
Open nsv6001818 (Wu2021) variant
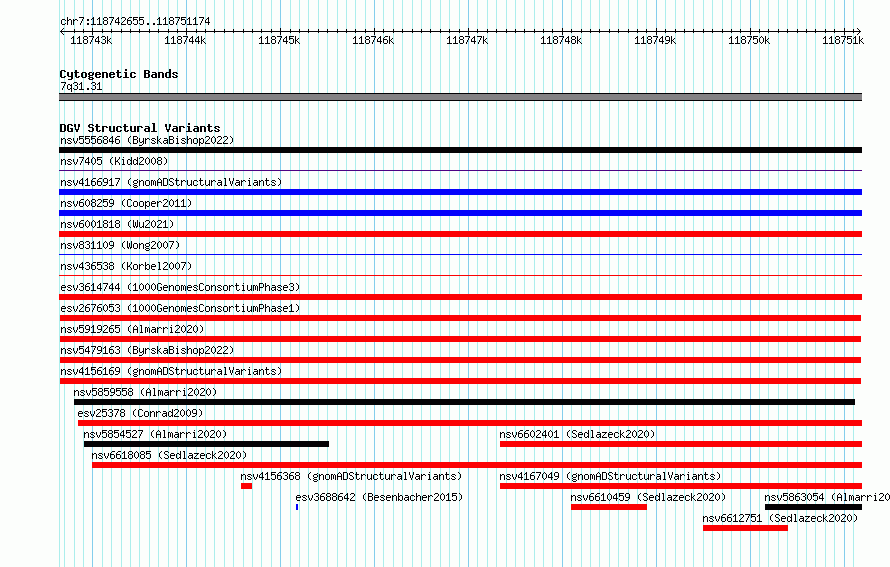[x=117, y=224]
